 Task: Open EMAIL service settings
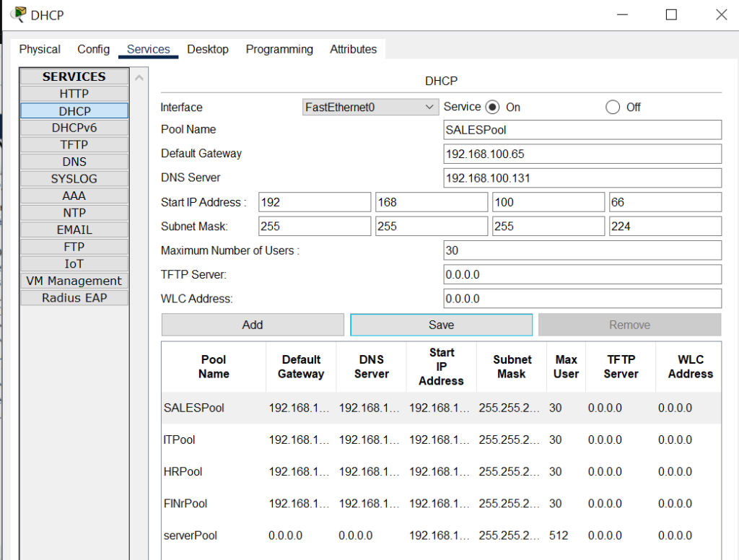(74, 229)
